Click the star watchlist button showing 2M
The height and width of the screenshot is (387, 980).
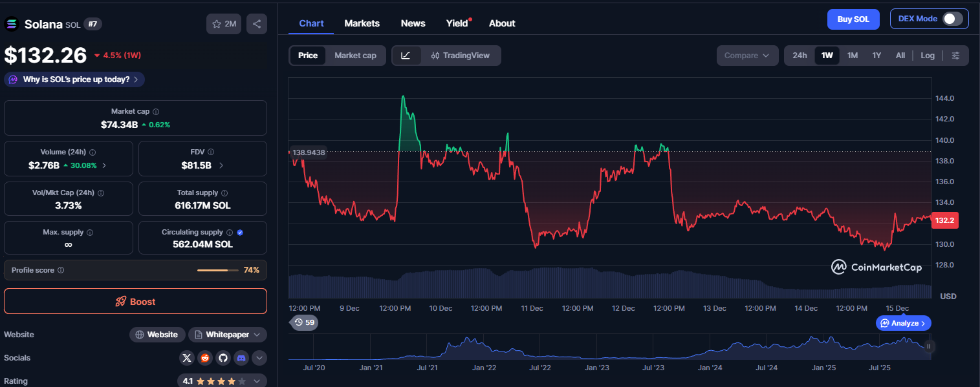(223, 24)
